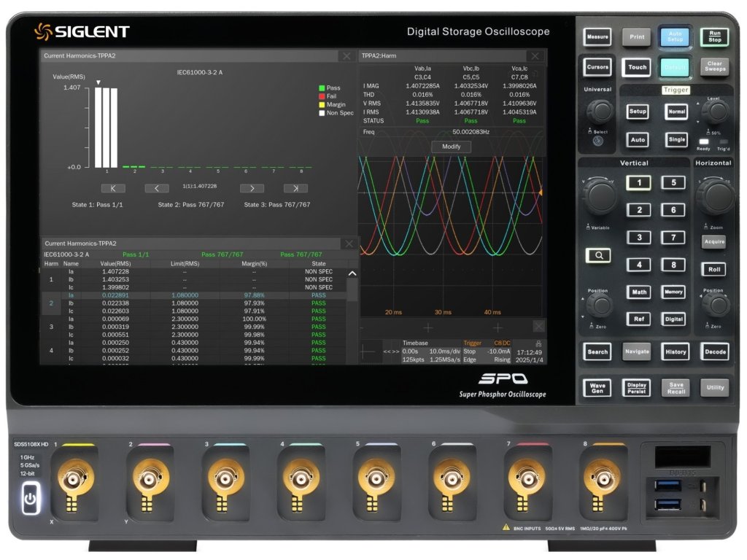Go to previous harmonic with left arrow
The width and height of the screenshot is (747, 560).
[156, 188]
